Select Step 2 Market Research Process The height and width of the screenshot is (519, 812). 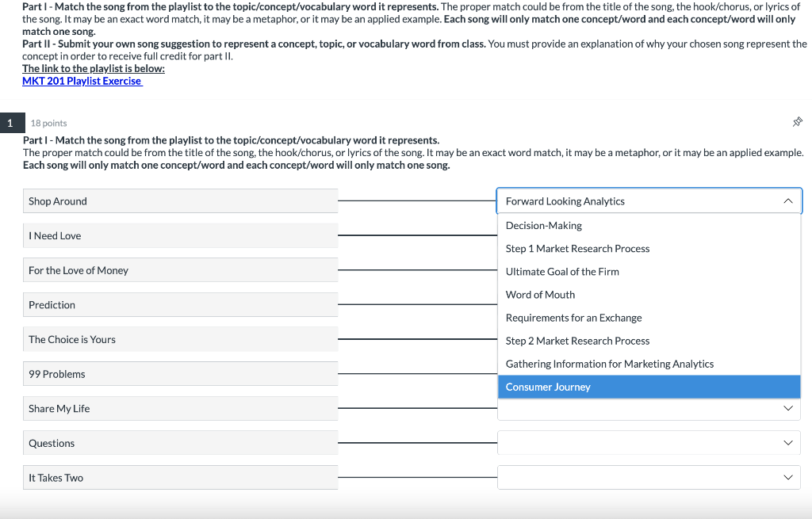click(x=577, y=341)
